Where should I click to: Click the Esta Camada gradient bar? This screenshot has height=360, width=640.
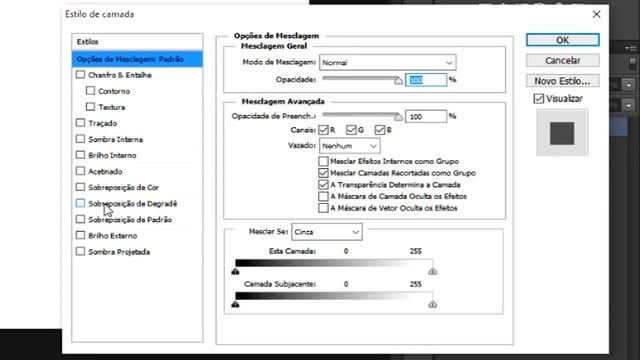pos(334,262)
